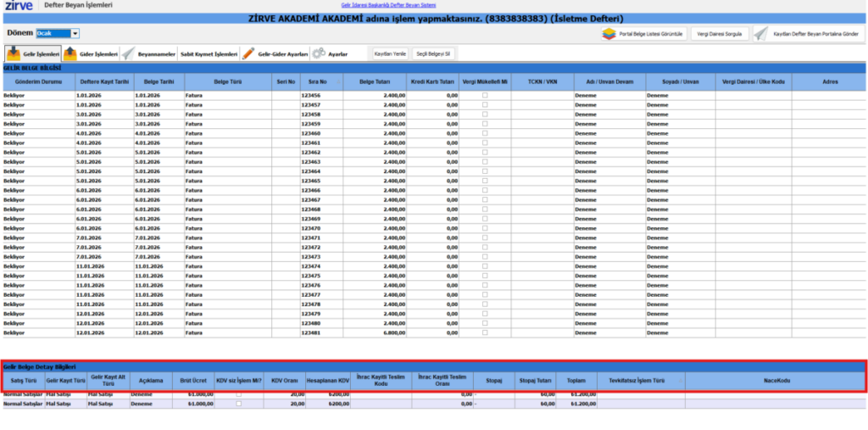Click the zirve logo
Viewport: 868px width, 430px height.
tap(19, 6)
